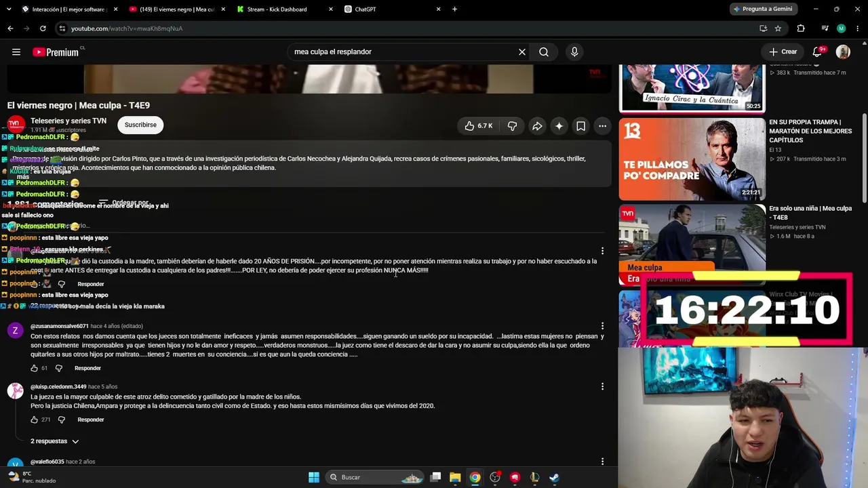Open Ignacio Cirac y la Cuántica thumbnail

[x=692, y=88]
